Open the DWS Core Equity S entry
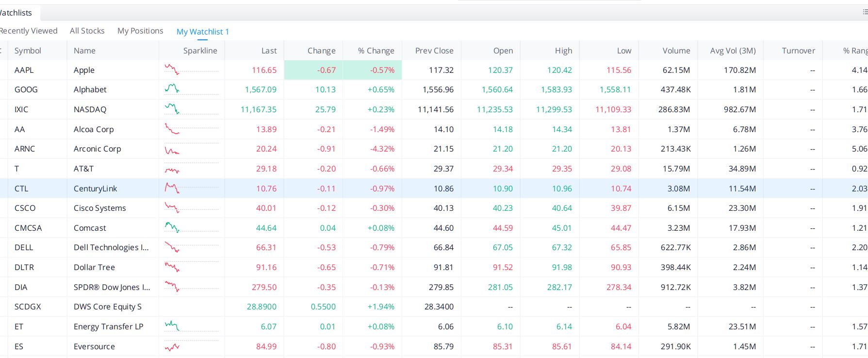The image size is (868, 358). click(x=108, y=307)
